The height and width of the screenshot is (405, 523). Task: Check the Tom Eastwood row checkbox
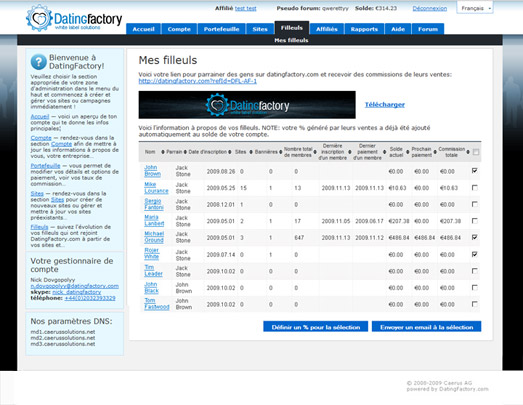point(475,304)
